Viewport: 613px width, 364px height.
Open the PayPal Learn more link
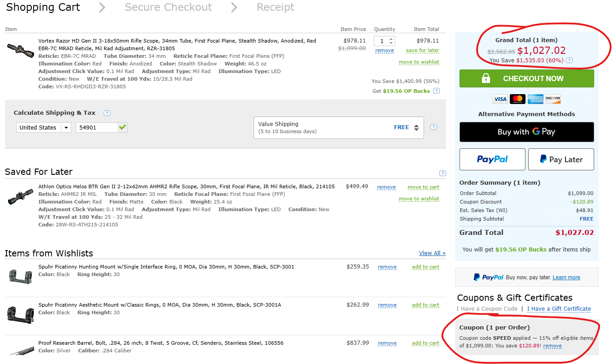(x=566, y=277)
